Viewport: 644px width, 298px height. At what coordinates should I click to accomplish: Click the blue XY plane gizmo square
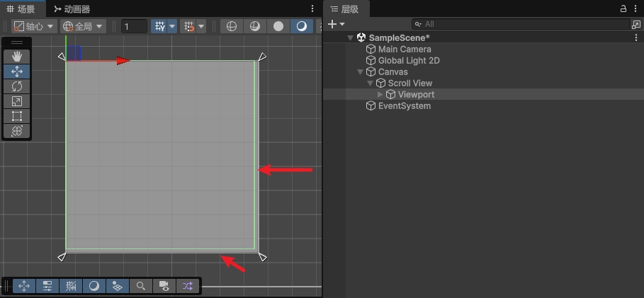pyautogui.click(x=73, y=53)
